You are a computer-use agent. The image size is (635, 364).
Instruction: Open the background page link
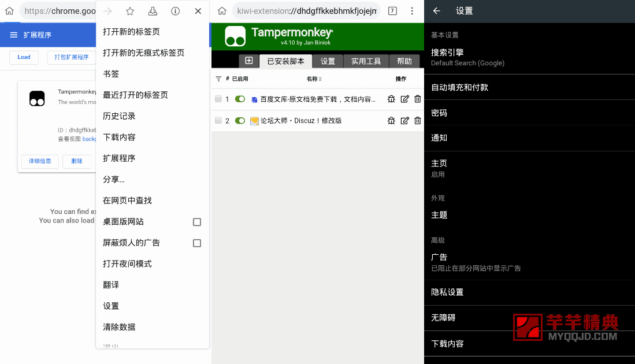(89, 139)
